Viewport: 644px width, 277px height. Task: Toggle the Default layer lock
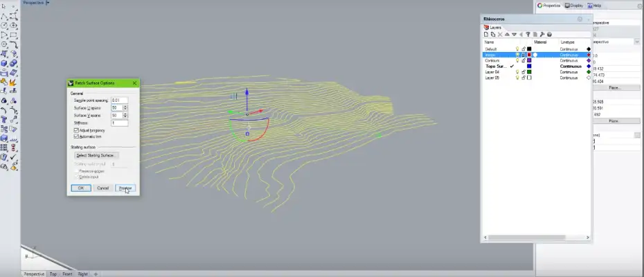coord(524,49)
